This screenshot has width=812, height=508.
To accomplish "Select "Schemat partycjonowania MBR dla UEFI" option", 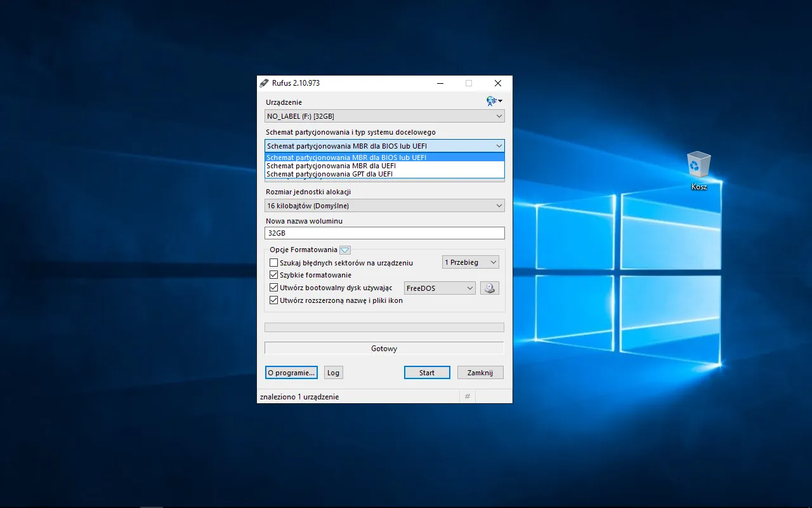I will point(331,166).
